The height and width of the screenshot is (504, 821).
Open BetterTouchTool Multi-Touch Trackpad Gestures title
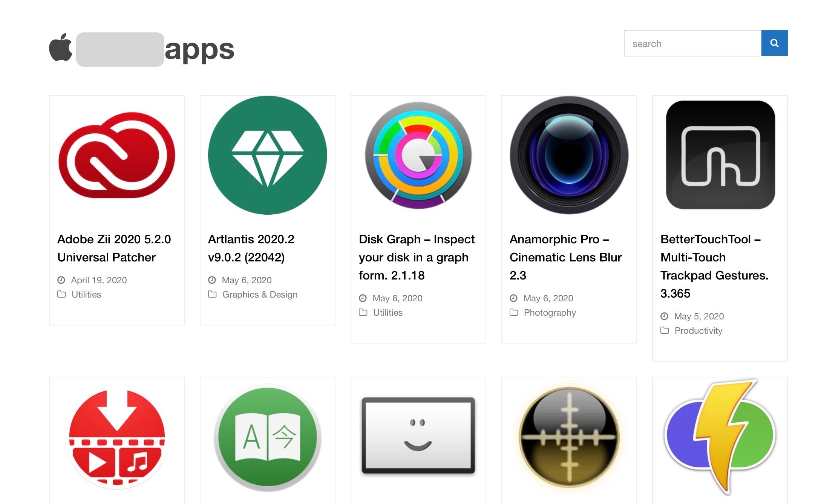714,266
